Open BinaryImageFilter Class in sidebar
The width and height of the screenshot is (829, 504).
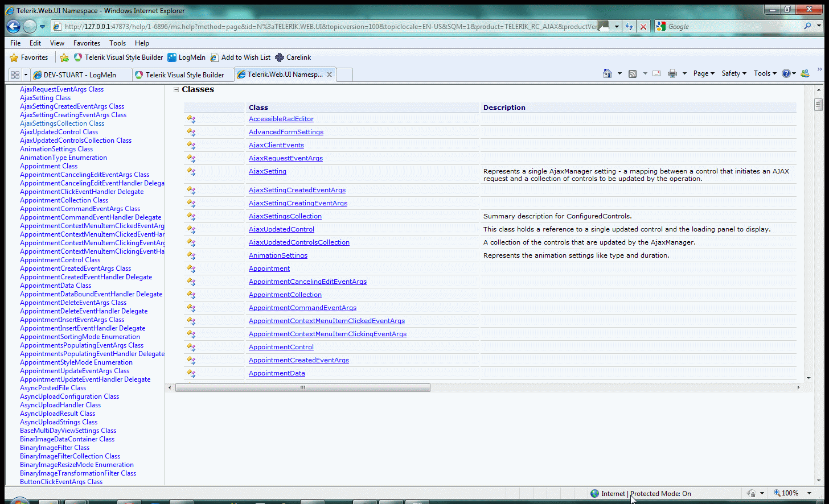(55, 448)
